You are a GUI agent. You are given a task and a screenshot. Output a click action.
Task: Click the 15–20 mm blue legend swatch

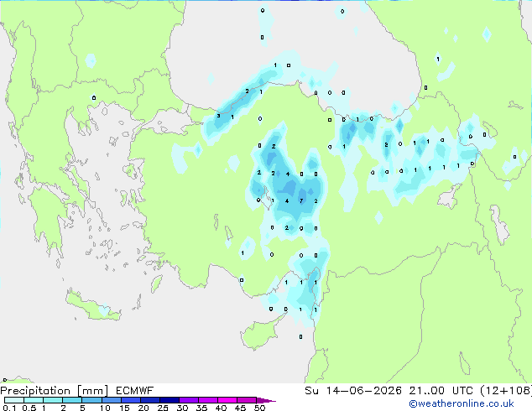point(131,400)
